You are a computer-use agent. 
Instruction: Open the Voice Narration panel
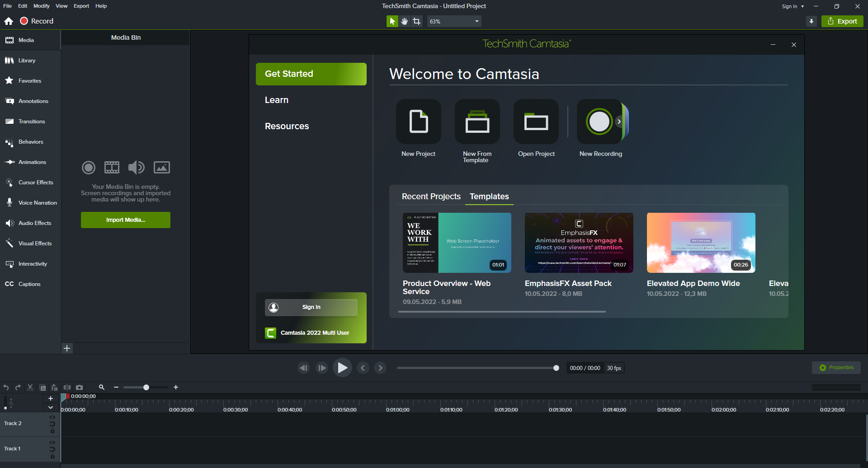(x=30, y=203)
